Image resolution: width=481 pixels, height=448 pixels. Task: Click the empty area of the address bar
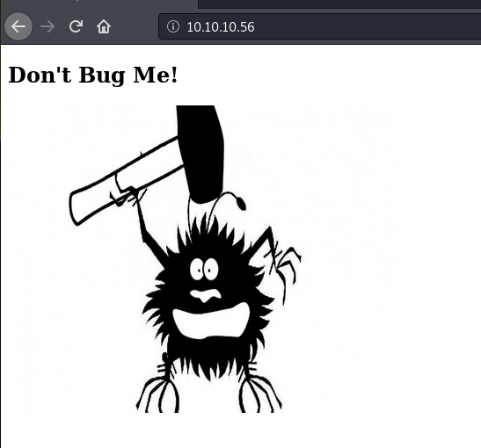pos(368,26)
